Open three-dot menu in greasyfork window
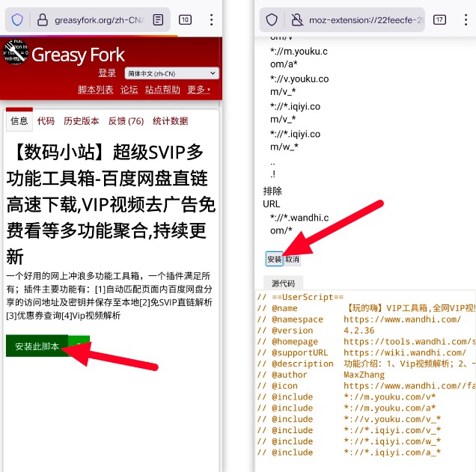Viewport: 476px width, 472px height. tap(212, 20)
